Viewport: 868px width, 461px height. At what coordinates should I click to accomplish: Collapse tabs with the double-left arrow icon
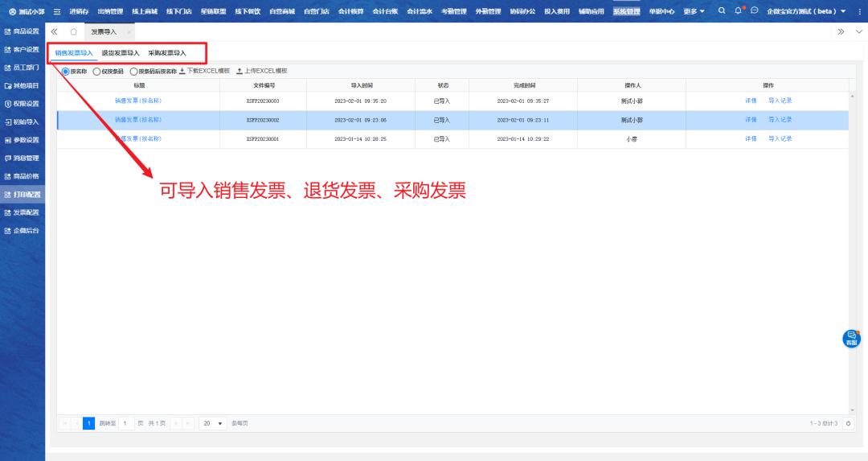54,31
